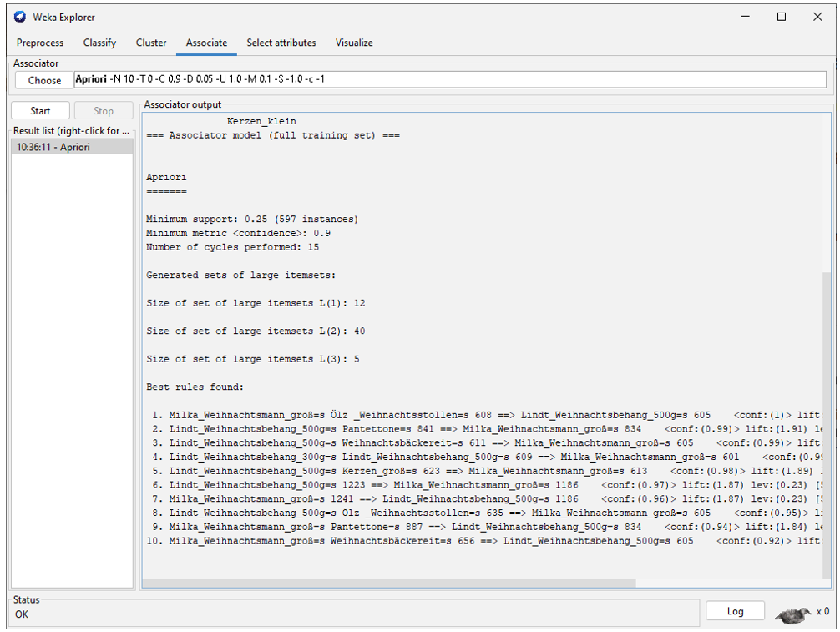Click the horizontal scrollbar of Associator output

click(x=389, y=583)
